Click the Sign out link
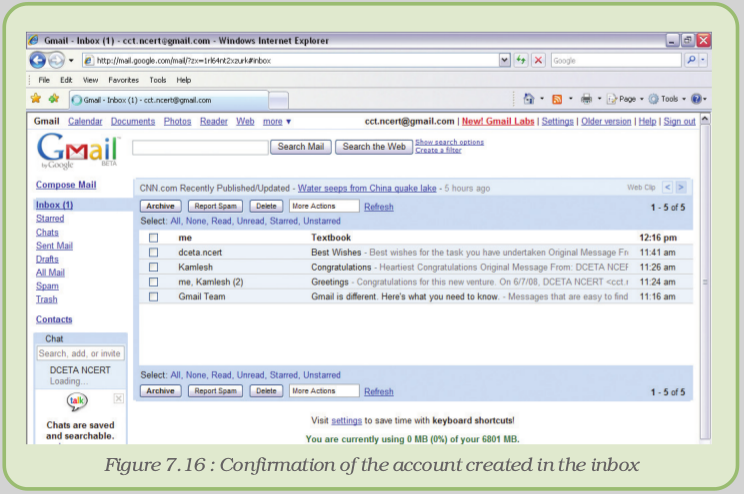 (679, 121)
